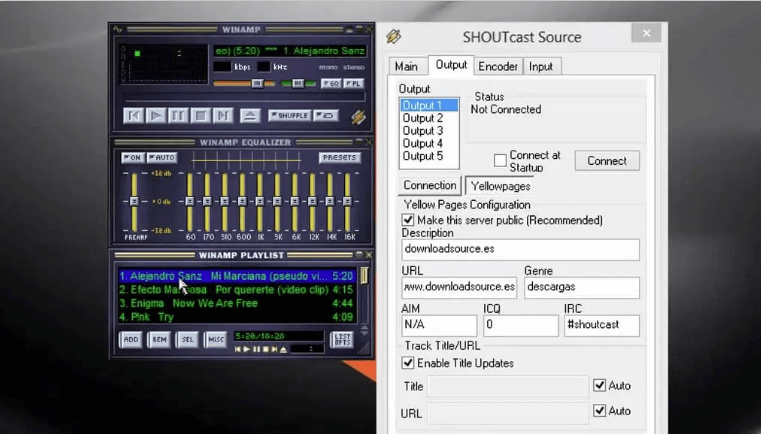
Task: Uncheck Make this server public checkbox
Action: (x=408, y=220)
